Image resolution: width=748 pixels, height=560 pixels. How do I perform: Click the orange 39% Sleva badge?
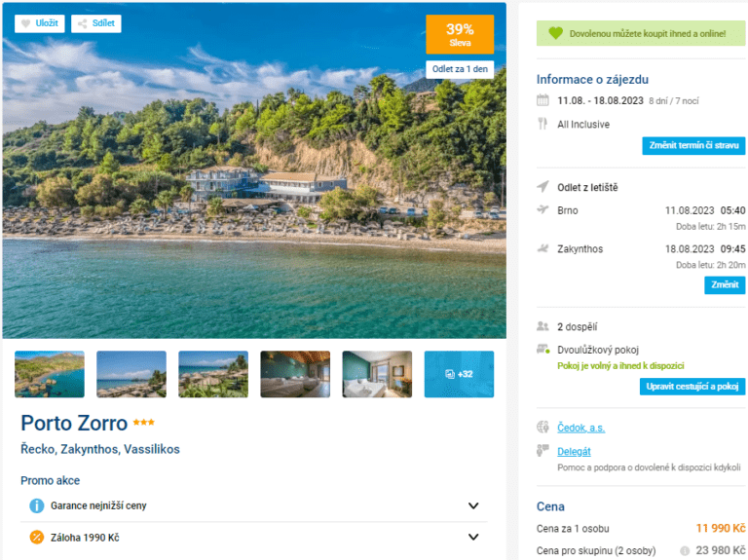(x=460, y=34)
